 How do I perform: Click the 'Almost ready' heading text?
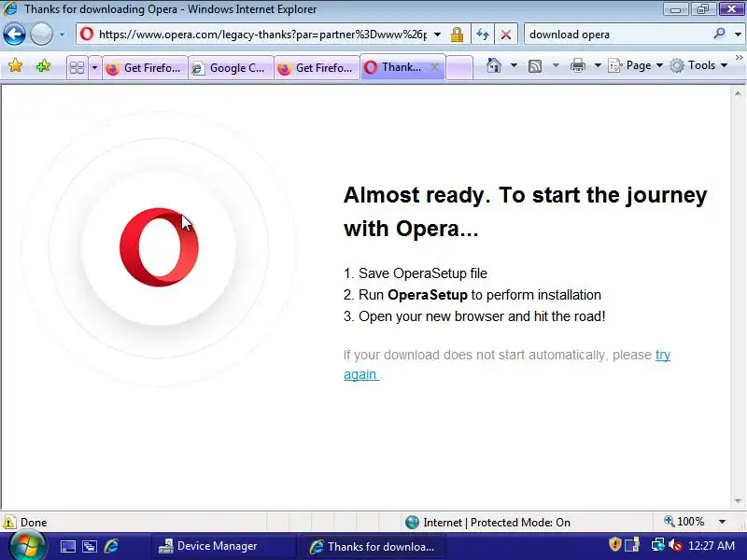point(526,212)
